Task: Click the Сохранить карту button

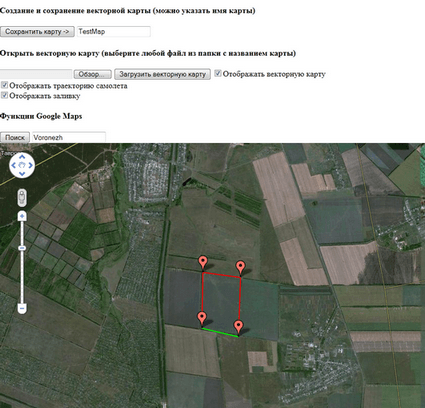Action: pyautogui.click(x=37, y=32)
